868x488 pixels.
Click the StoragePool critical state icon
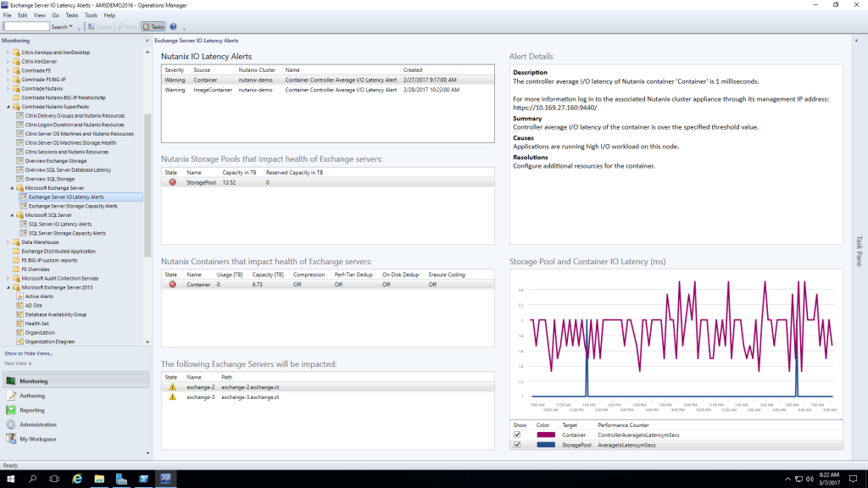click(173, 182)
